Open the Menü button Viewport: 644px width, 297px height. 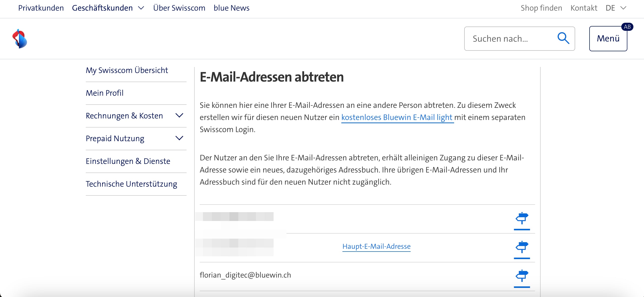pos(608,39)
